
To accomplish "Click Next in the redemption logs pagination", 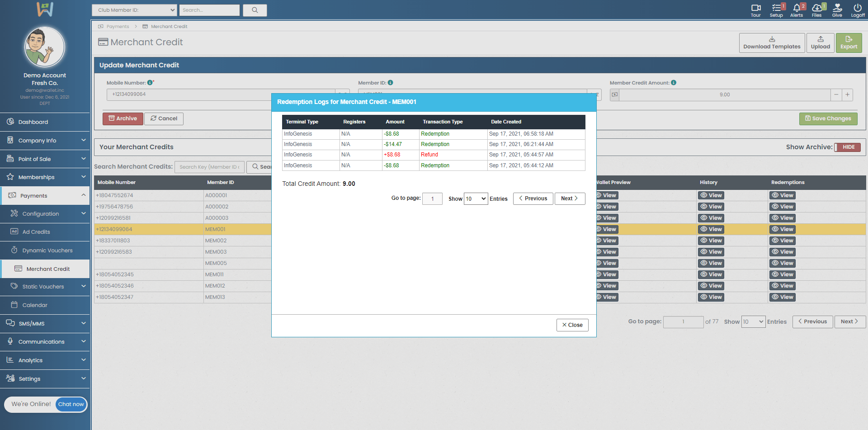I will pos(570,198).
